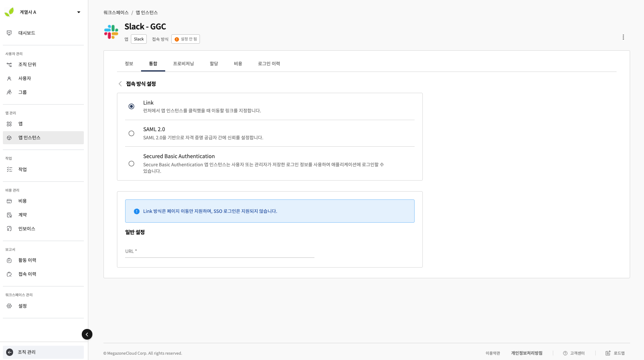Open 계약 in the sidebar
This screenshot has height=360, width=644.
43,215
